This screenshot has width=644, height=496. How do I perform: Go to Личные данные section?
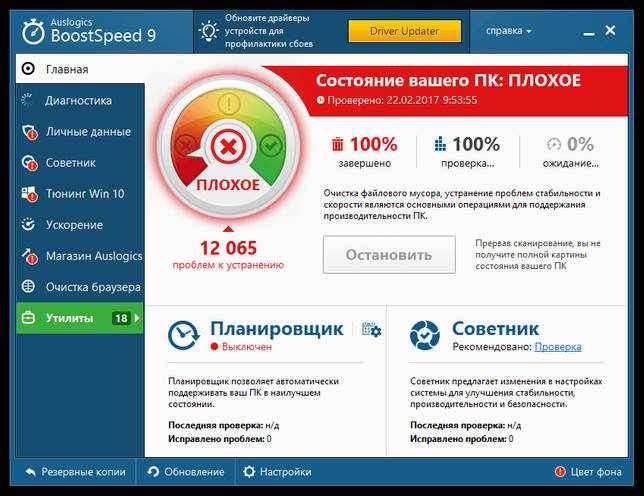pyautogui.click(x=80, y=132)
